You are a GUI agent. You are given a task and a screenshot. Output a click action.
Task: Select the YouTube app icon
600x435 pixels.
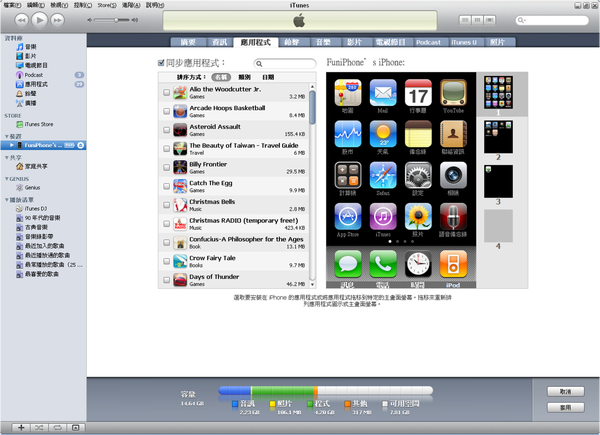tap(453, 93)
